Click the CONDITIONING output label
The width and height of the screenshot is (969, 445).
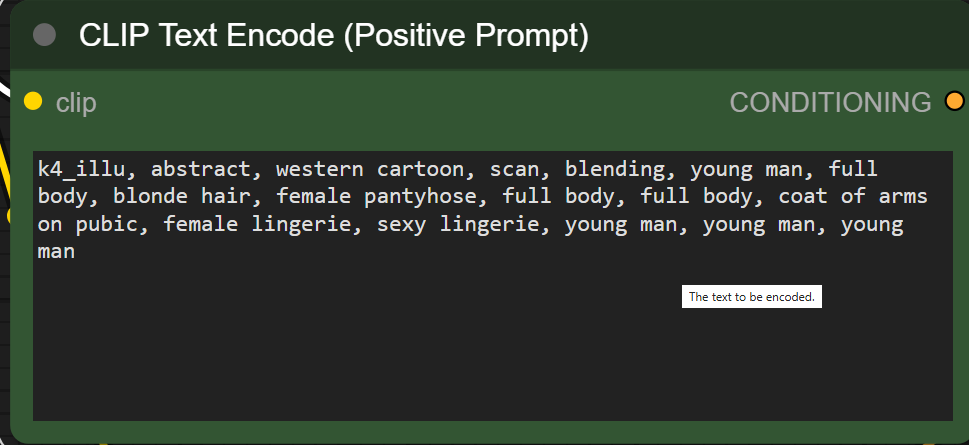pos(830,102)
